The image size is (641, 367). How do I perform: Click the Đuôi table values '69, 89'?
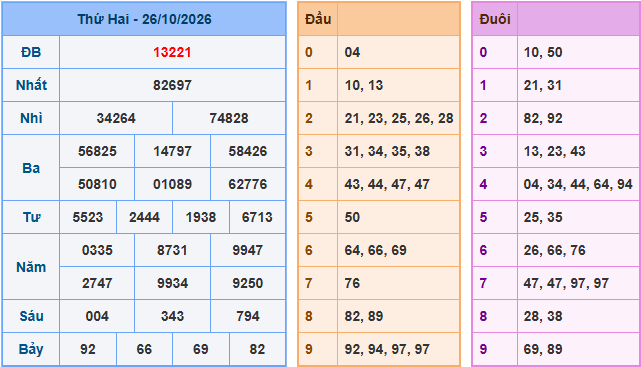543,349
